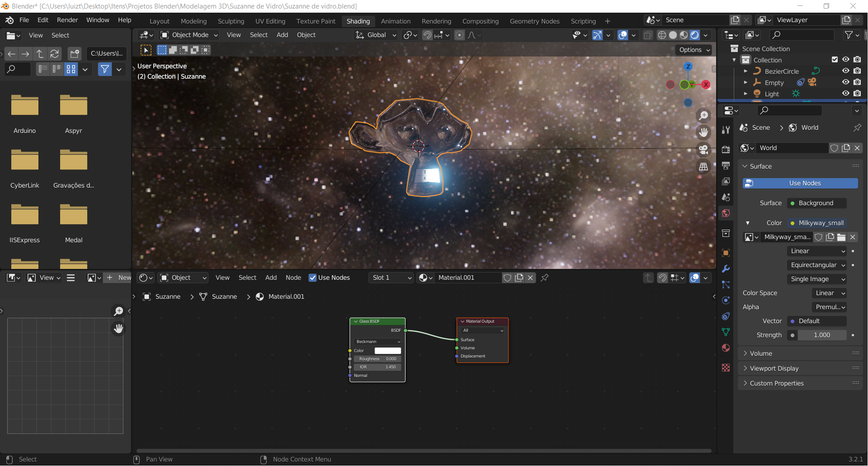868x466 pixels.
Task: Open the Object Mode dropdown
Action: (x=189, y=35)
